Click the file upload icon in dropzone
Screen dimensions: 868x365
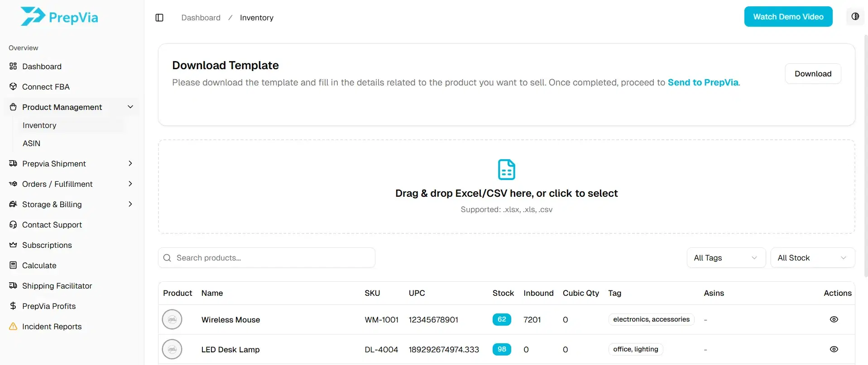pos(506,170)
